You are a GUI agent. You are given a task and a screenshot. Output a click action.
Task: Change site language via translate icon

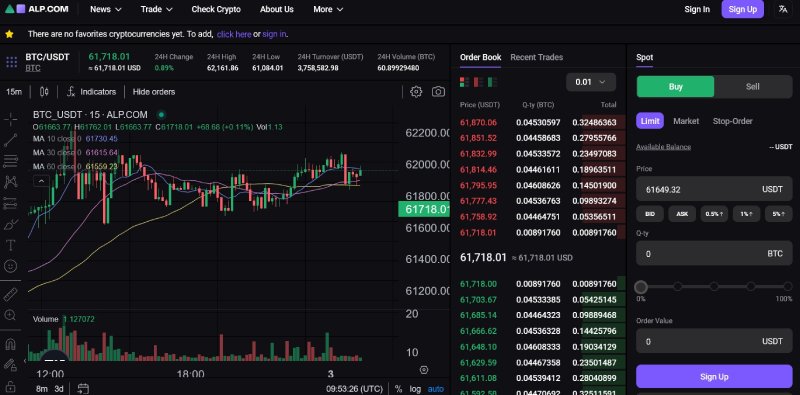(x=783, y=9)
